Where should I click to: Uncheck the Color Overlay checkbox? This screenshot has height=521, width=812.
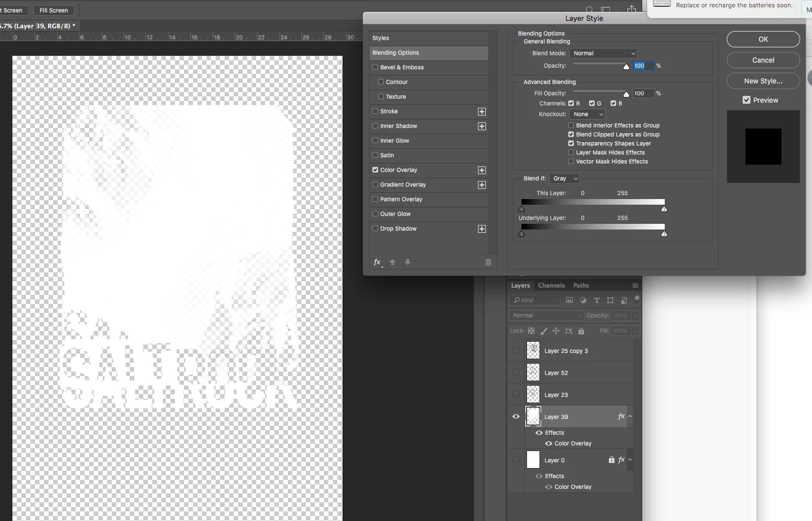tap(375, 170)
